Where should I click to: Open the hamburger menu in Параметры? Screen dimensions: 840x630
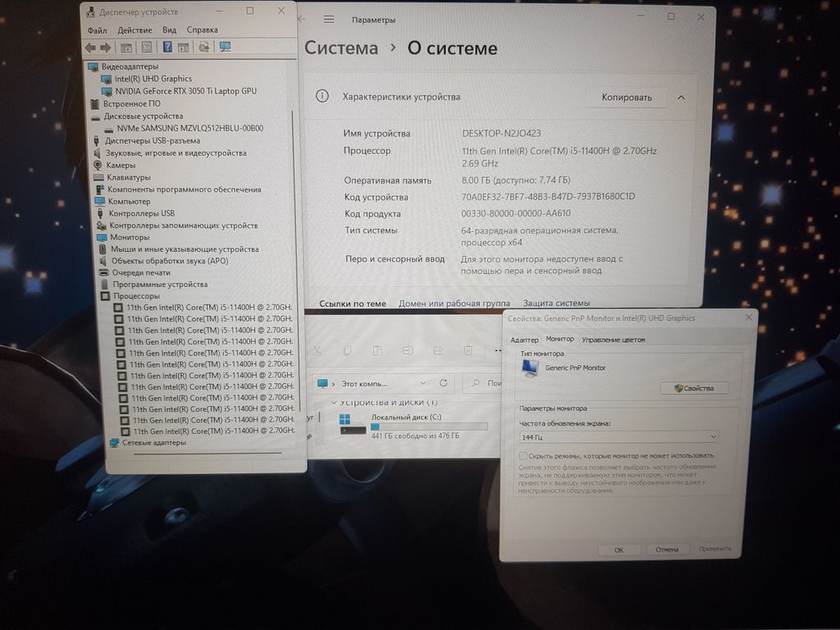point(329,19)
